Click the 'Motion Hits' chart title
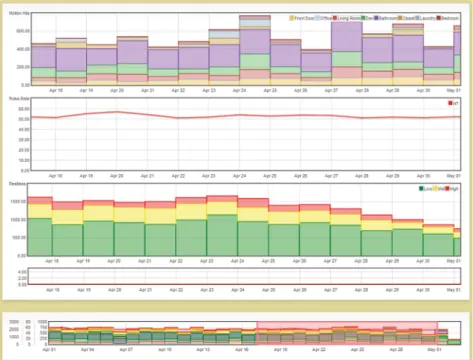473x360 pixels. (x=19, y=13)
